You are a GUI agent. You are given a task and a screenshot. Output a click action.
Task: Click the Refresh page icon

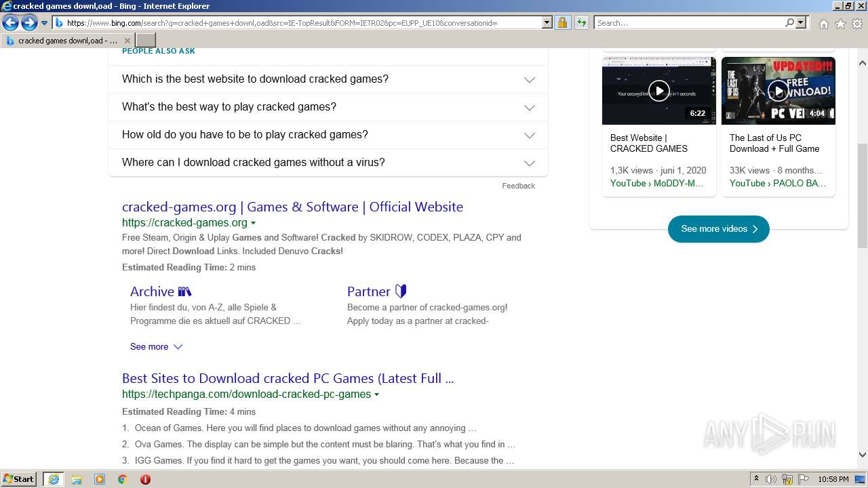(x=581, y=23)
